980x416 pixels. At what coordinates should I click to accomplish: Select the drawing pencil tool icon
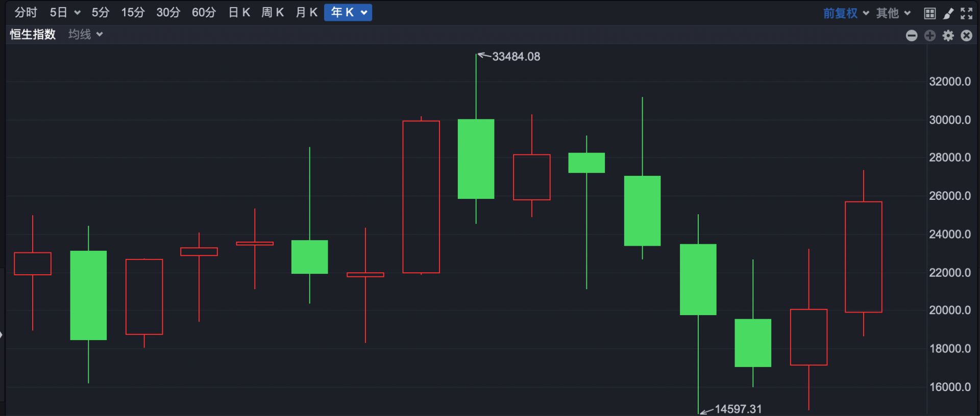coord(948,14)
